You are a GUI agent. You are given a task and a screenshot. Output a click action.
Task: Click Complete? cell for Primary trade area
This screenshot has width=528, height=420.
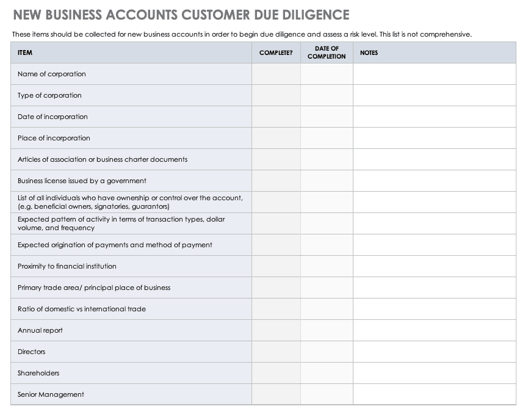point(276,288)
